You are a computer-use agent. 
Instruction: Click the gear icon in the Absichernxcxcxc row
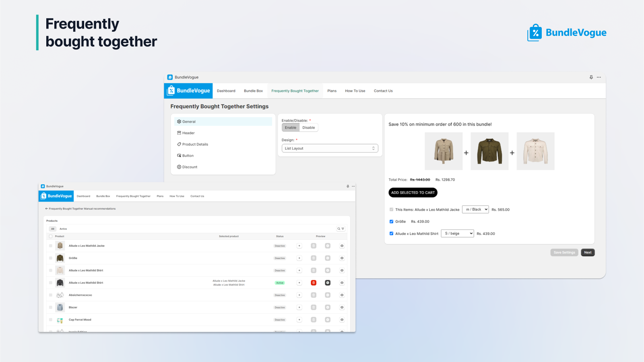328,295
